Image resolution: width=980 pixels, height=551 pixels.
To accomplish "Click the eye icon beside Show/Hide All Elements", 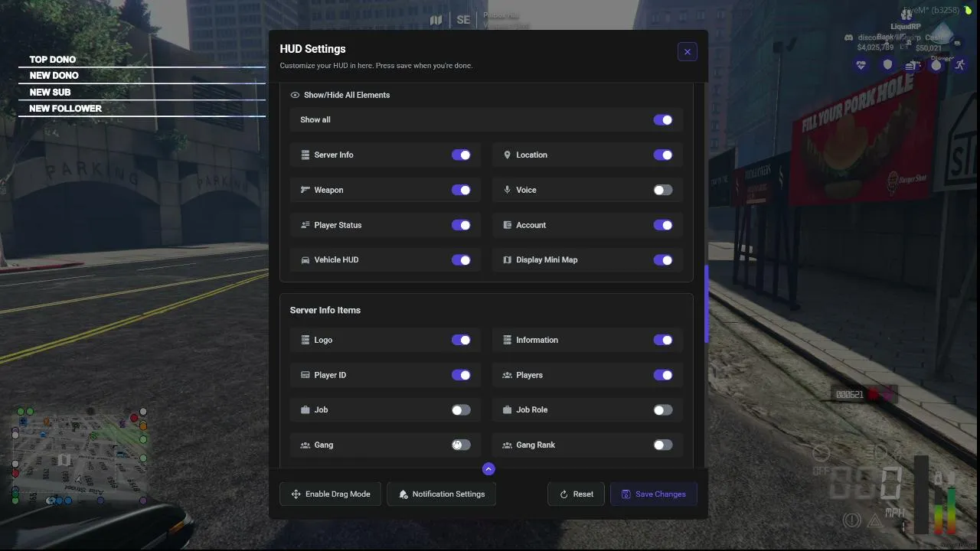I will (295, 95).
